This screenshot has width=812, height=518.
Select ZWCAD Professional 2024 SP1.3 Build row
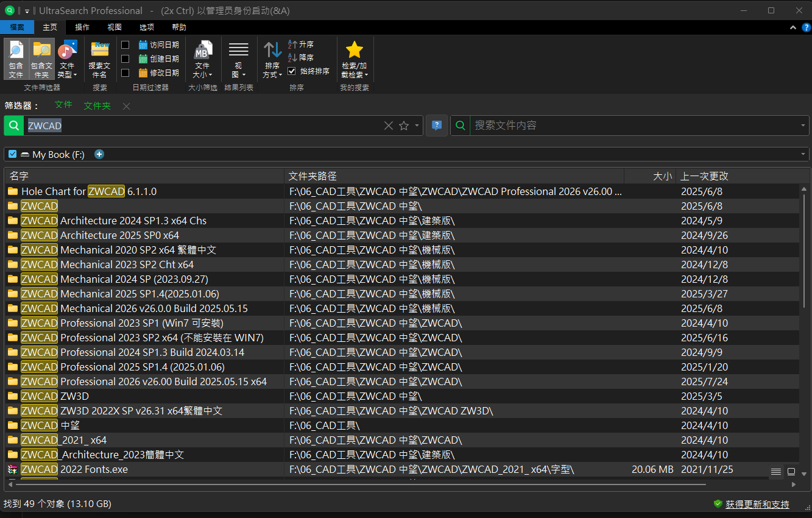402,352
